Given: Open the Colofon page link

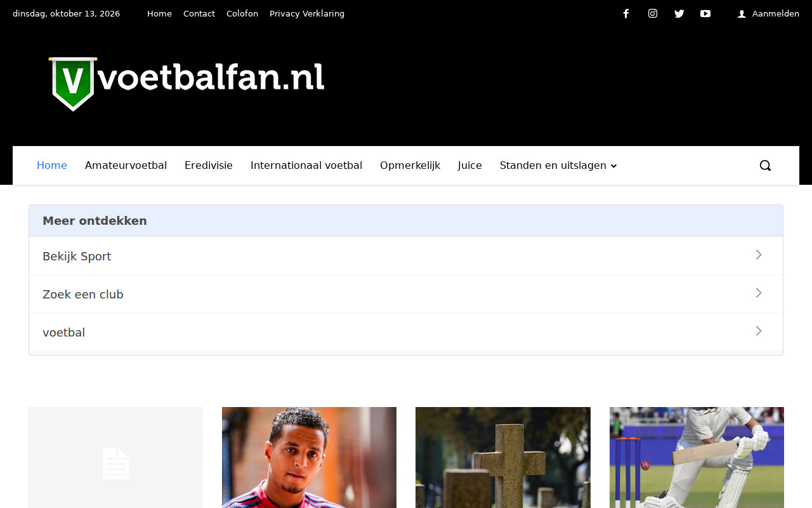Looking at the screenshot, I should 242,14.
